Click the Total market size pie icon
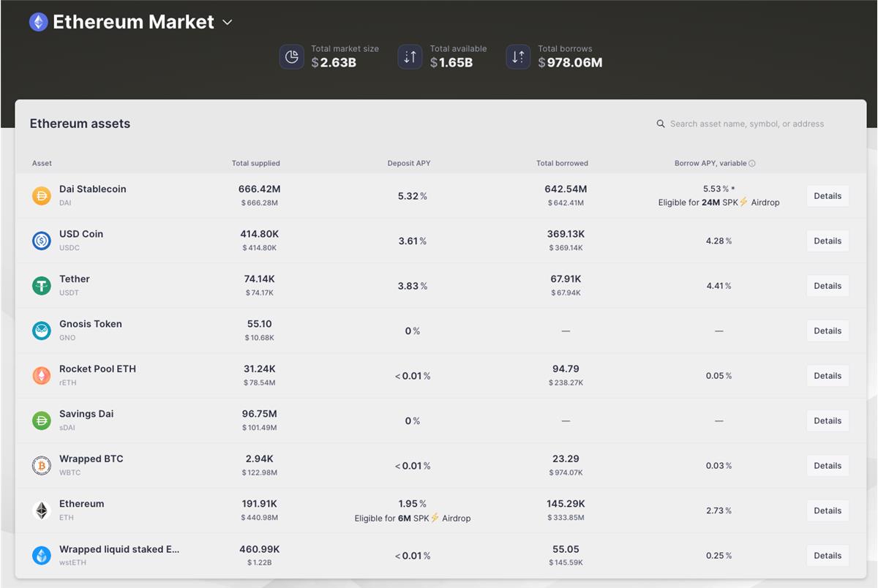The width and height of the screenshot is (878, 588). (292, 56)
